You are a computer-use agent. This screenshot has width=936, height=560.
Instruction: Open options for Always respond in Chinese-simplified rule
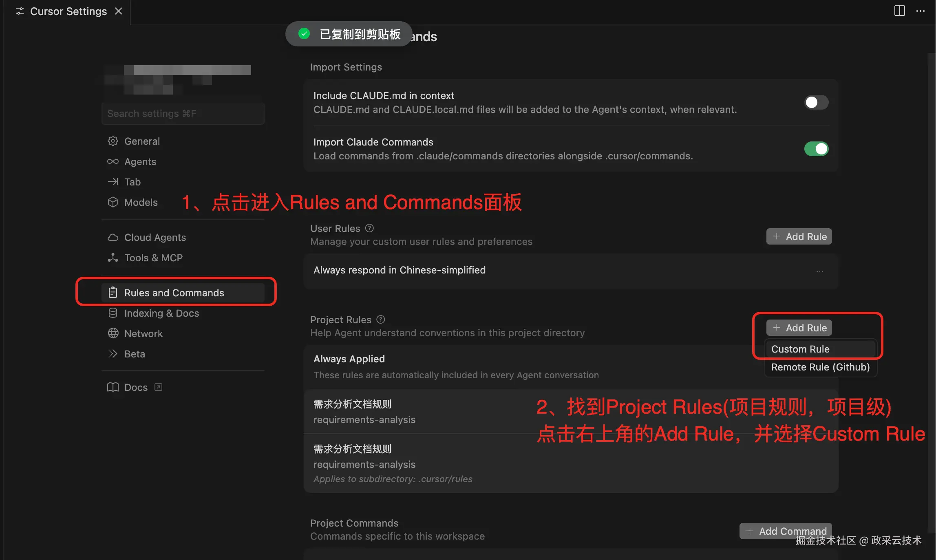tap(820, 271)
